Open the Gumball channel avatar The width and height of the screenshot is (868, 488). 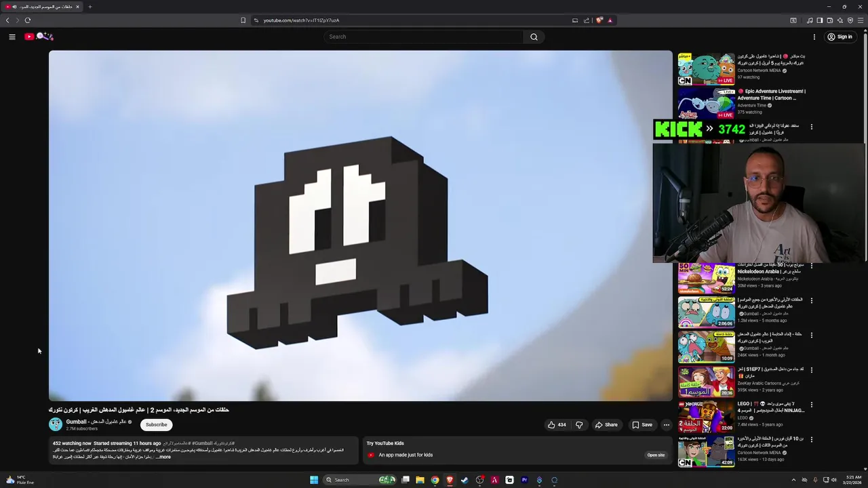(x=56, y=424)
